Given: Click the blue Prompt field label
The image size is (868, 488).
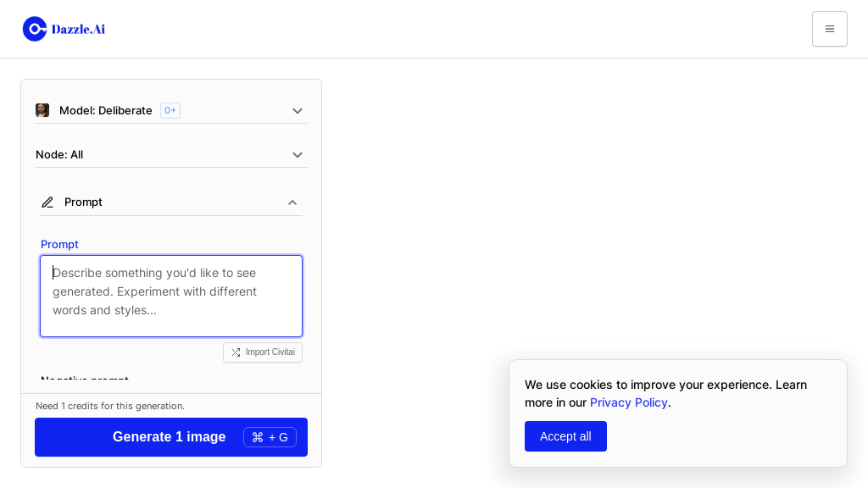Looking at the screenshot, I should pos(59,244).
